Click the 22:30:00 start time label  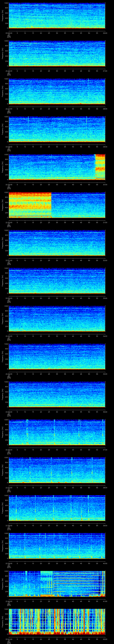tap(9, 223)
